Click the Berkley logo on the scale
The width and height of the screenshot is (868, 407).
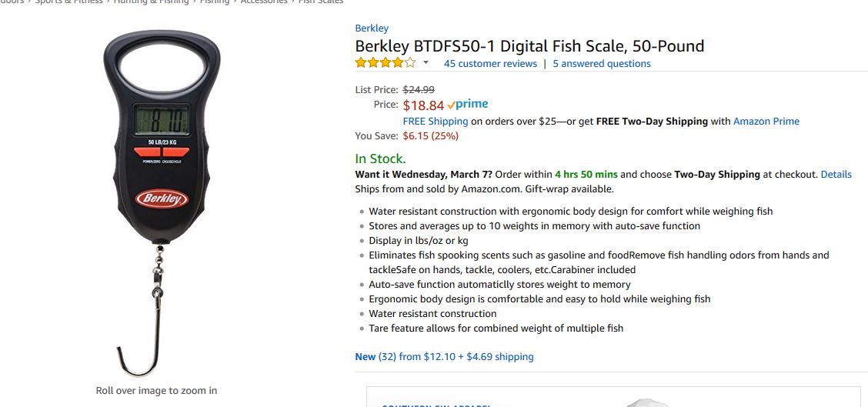[x=162, y=198]
